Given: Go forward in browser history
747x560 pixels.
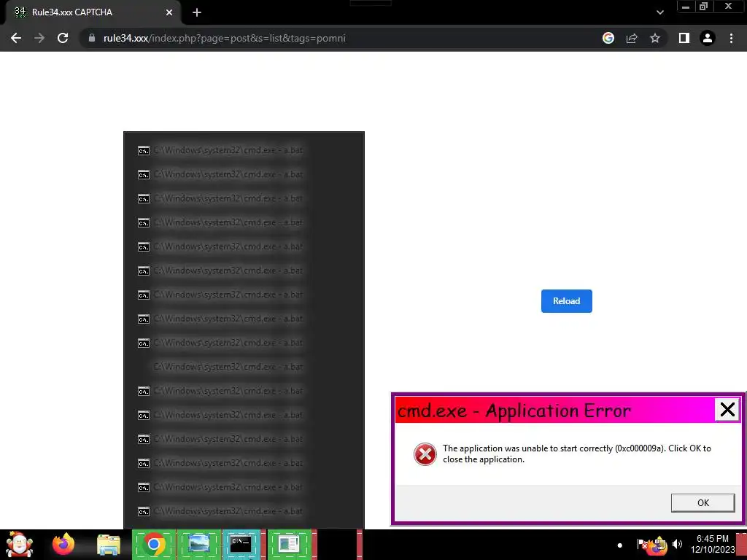Looking at the screenshot, I should coord(39,38).
